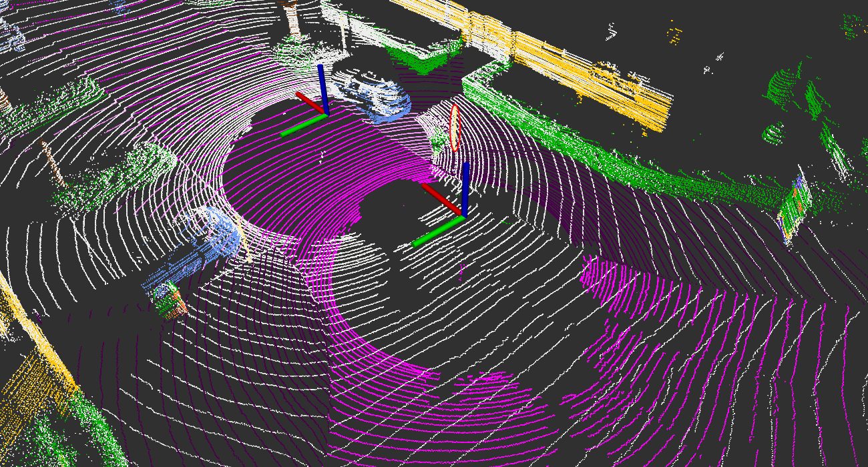The width and height of the screenshot is (868, 467).
Task: Pick the blue car point cluster next to the upper frame
Action: (x=371, y=95)
